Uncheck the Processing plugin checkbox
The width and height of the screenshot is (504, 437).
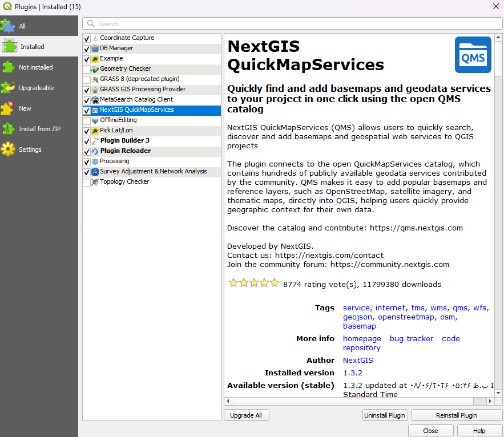[87, 162]
